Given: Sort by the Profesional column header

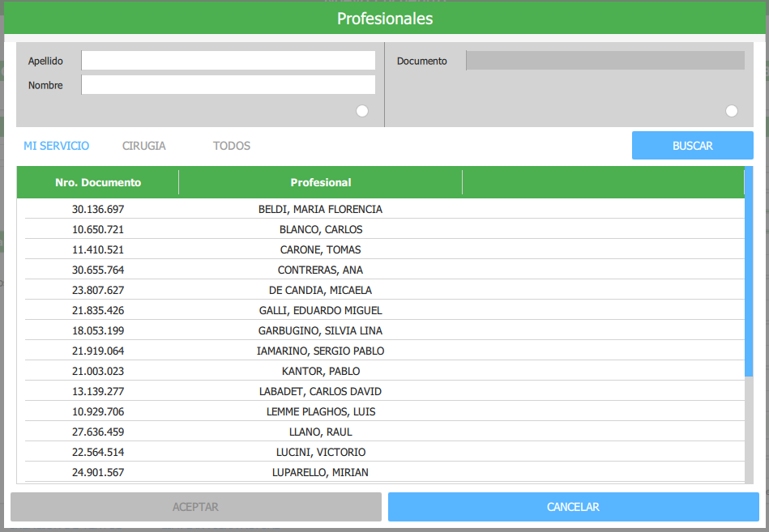Looking at the screenshot, I should point(321,182).
